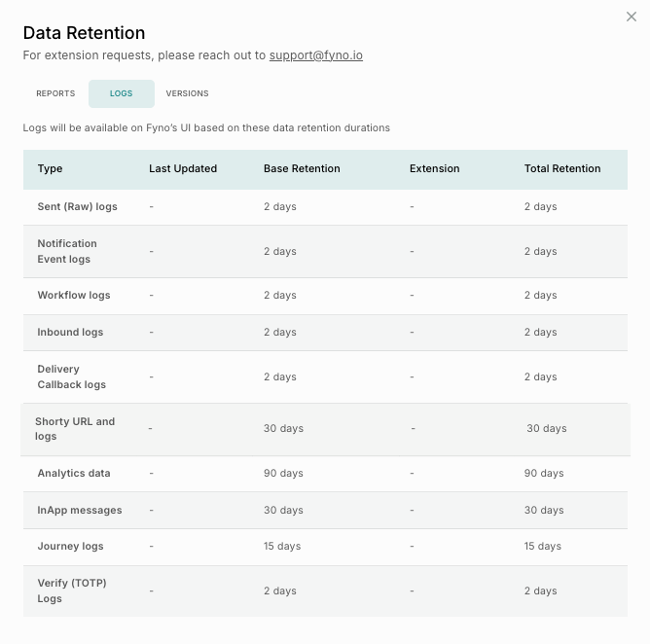Select the Workflow logs row label
This screenshot has height=644, width=650.
click(x=74, y=295)
